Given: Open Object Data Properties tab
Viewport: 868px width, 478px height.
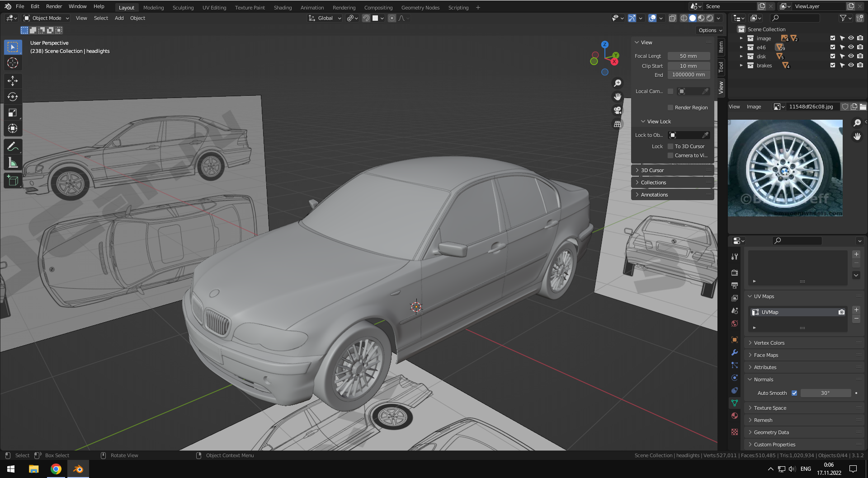Looking at the screenshot, I should [x=735, y=403].
